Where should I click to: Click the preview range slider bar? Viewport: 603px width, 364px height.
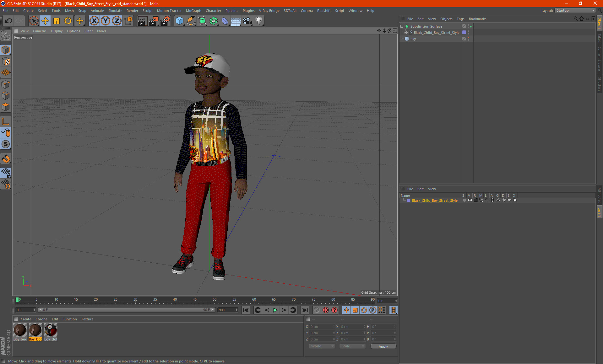pos(127,310)
